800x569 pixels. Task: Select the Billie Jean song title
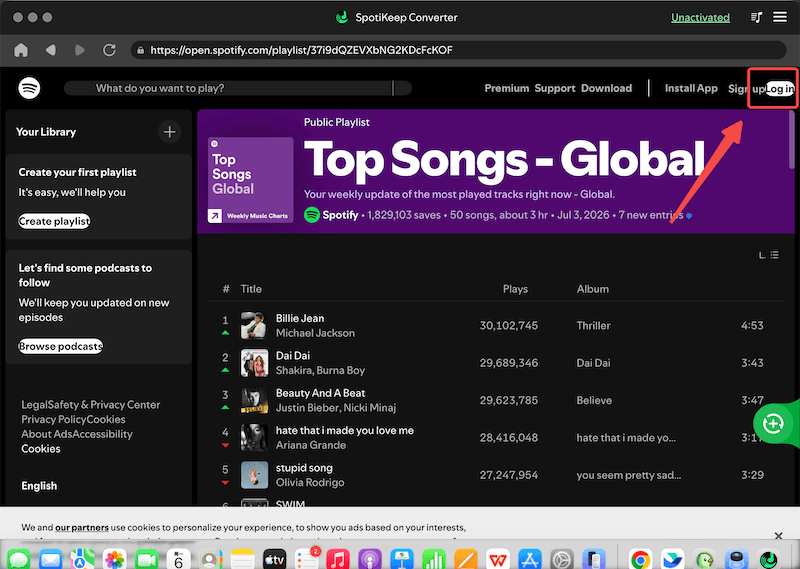pos(300,318)
